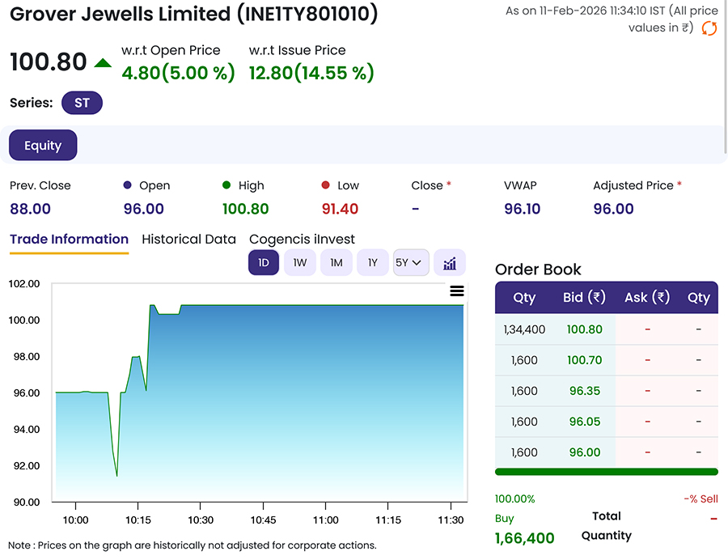Select the ST series badge

(81, 103)
